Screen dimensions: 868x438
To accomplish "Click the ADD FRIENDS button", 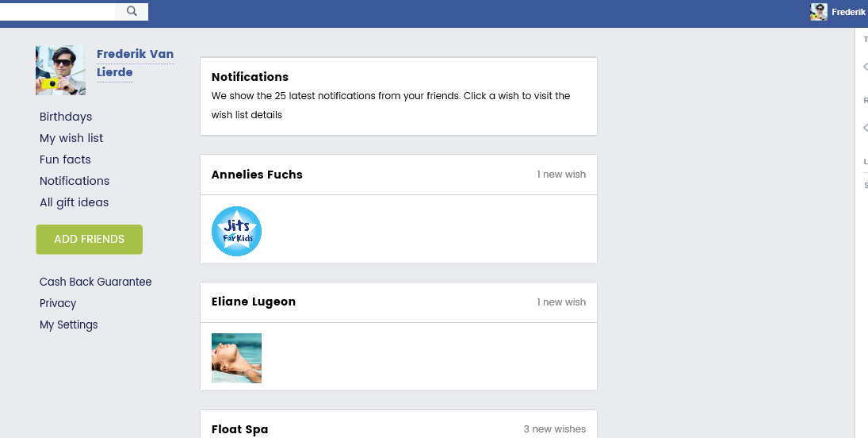I will [89, 240].
